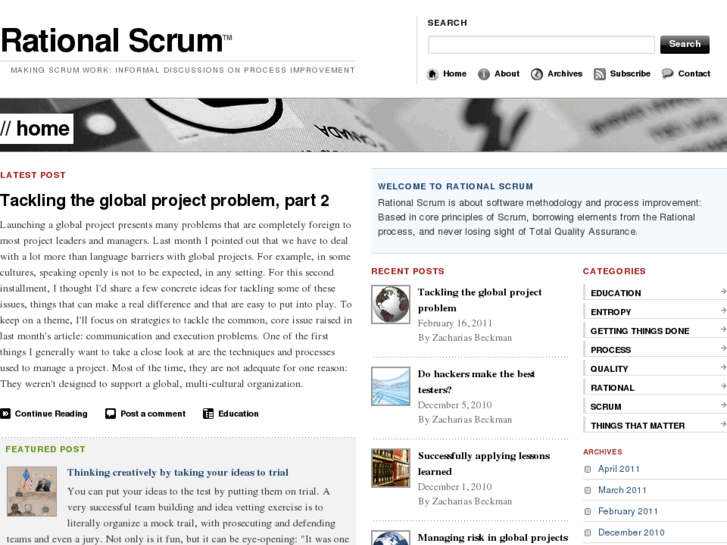
Task: Open the Contact menu link
Action: (x=694, y=74)
